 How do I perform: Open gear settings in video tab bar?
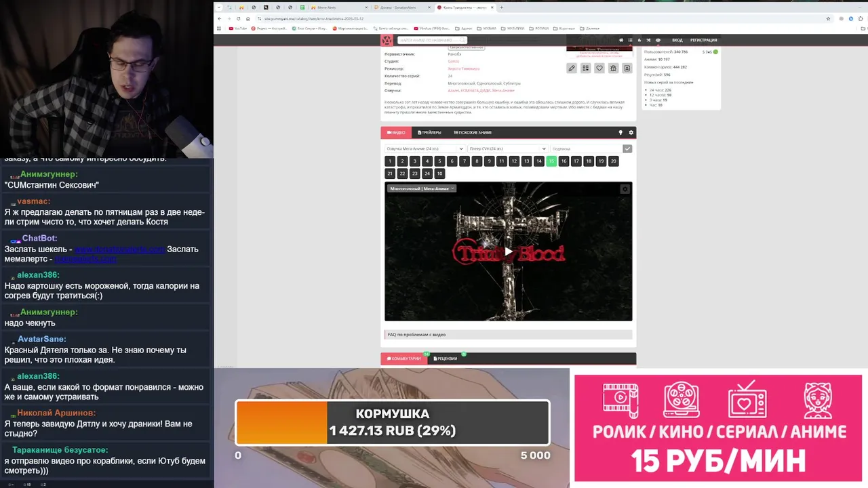click(631, 133)
